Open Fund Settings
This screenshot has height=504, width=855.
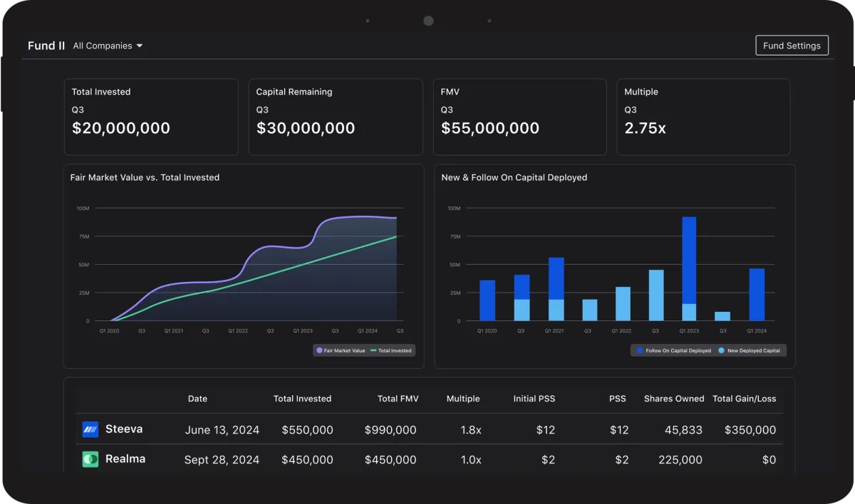coord(792,45)
